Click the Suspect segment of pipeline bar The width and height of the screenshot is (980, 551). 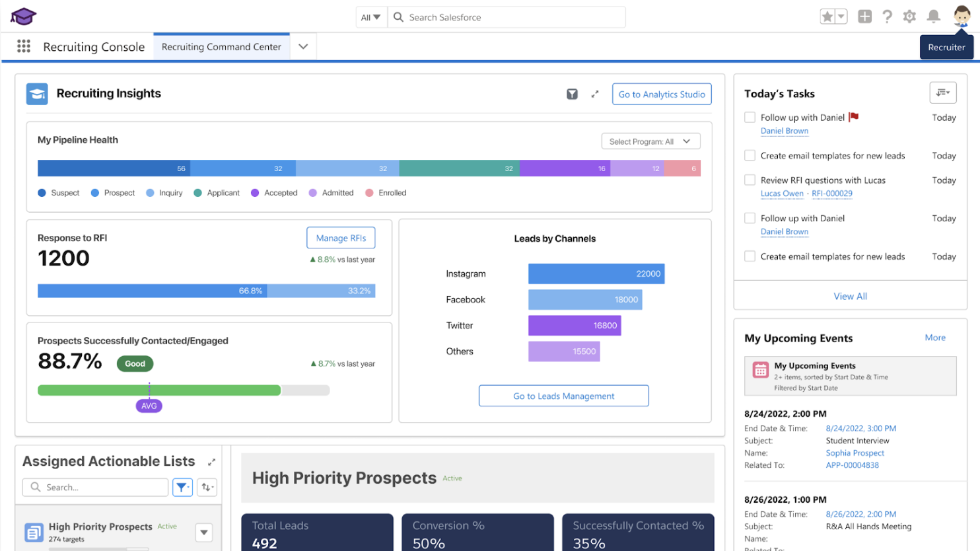click(x=114, y=168)
